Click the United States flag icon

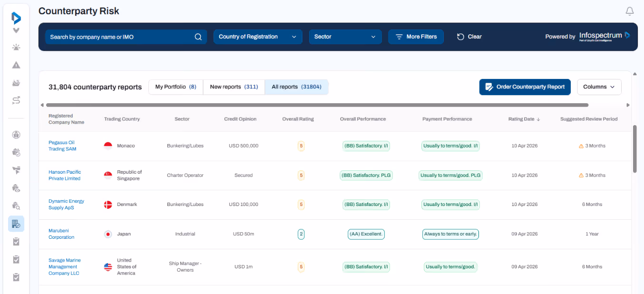pos(108,267)
